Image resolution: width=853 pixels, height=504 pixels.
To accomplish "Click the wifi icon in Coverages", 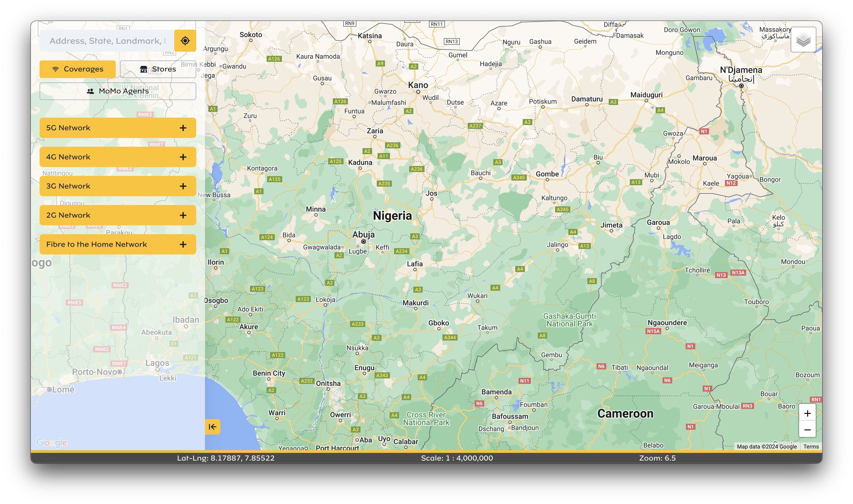I will (55, 69).
